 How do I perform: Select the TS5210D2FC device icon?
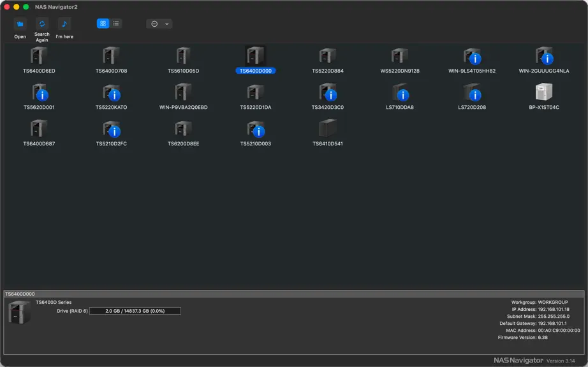click(x=111, y=129)
